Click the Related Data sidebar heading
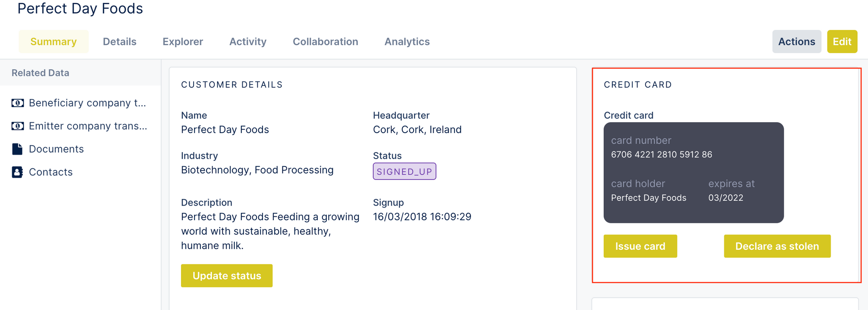 [40, 73]
